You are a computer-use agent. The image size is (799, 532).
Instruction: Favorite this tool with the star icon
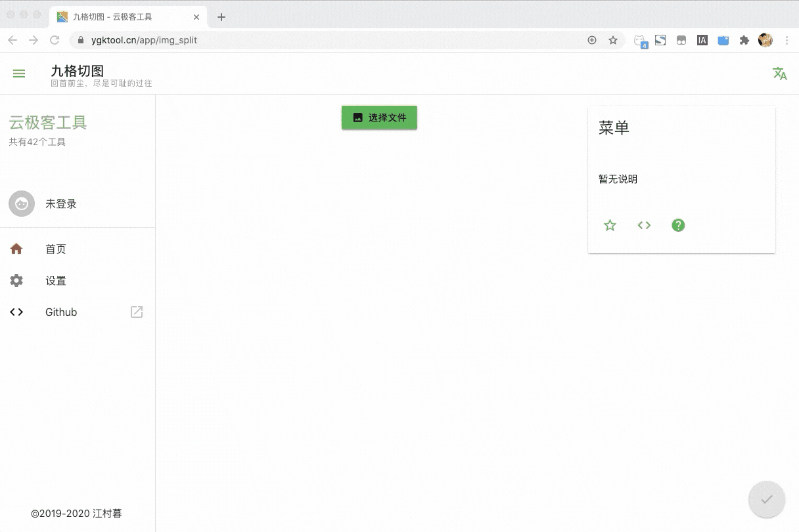pyautogui.click(x=610, y=225)
